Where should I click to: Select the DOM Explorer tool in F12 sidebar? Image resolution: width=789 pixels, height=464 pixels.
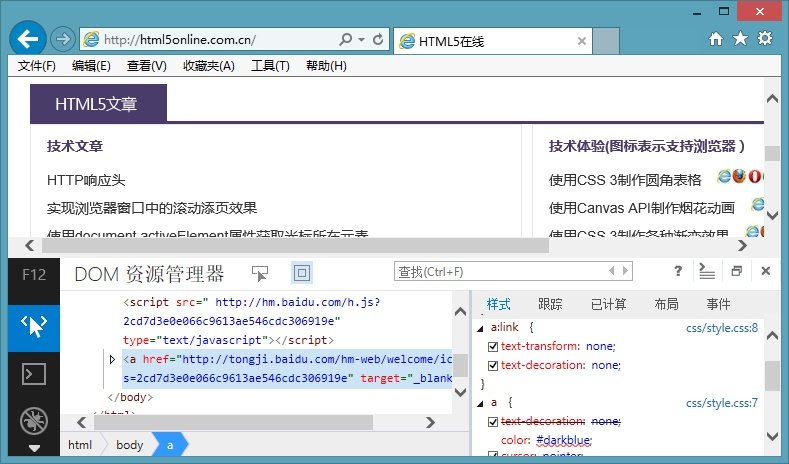pyautogui.click(x=34, y=328)
